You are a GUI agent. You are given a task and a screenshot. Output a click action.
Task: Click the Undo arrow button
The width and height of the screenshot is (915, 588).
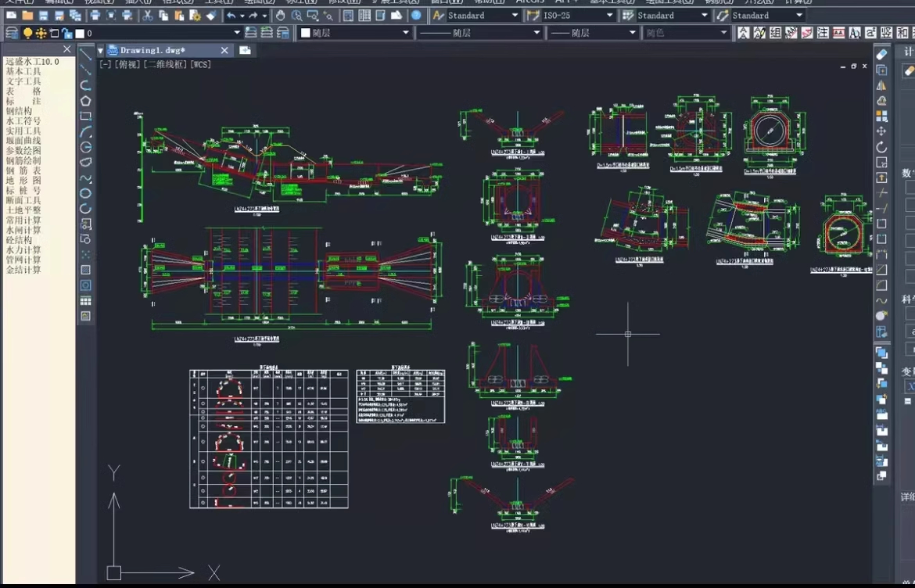(231, 16)
